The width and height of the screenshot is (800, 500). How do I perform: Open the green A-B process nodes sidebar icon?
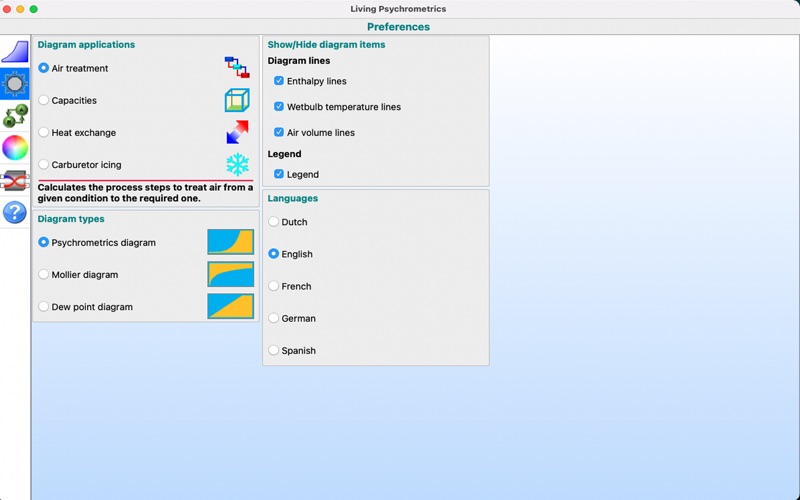pyautogui.click(x=15, y=116)
